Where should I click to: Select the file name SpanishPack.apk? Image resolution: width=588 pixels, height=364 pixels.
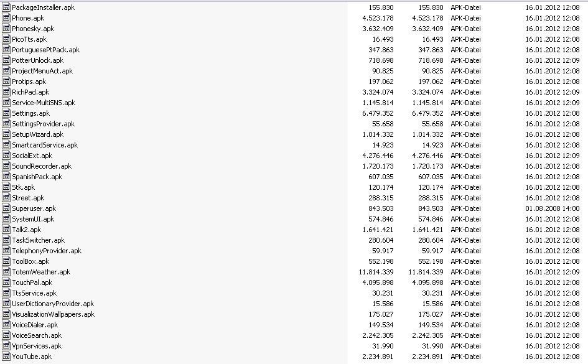[37, 177]
